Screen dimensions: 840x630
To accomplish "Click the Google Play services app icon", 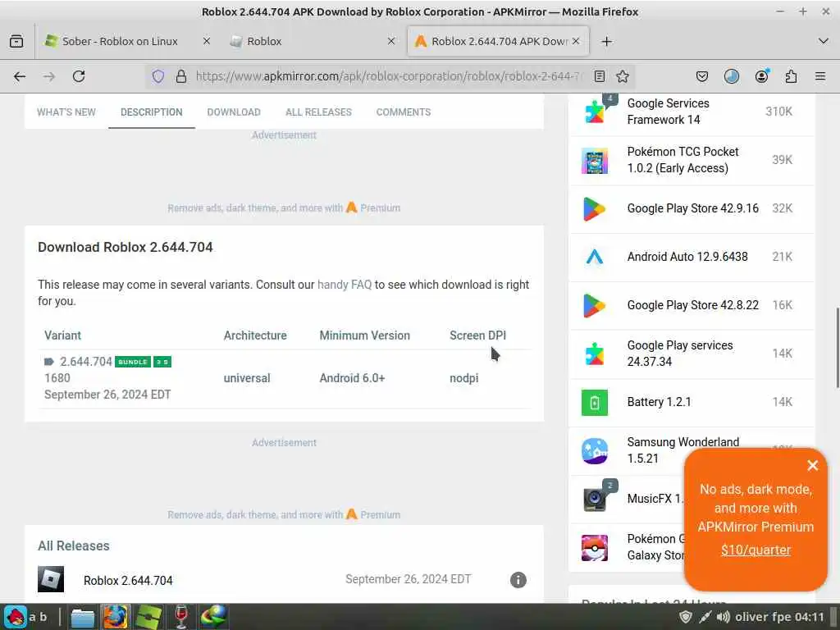I will click(x=595, y=354).
